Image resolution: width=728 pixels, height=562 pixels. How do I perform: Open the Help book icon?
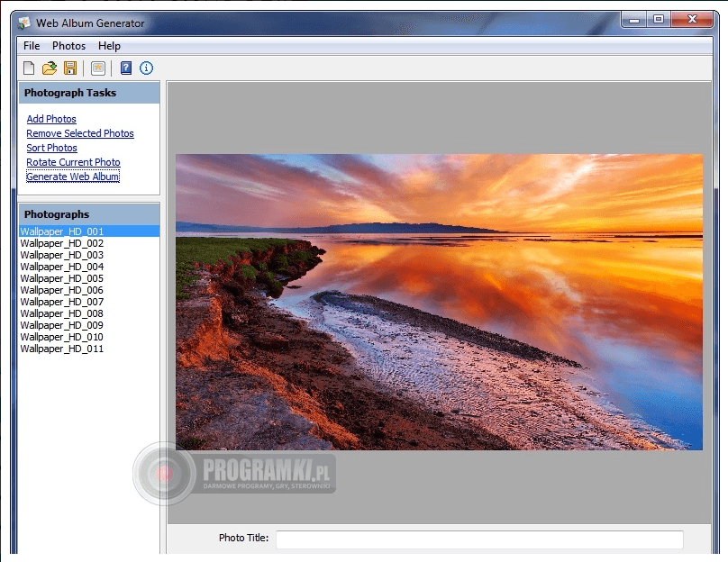point(126,68)
